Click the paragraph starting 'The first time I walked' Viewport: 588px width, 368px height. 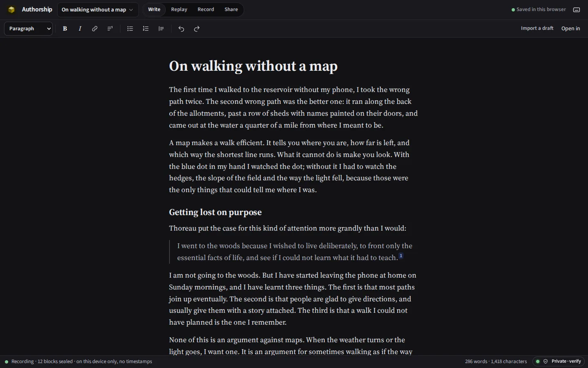click(293, 108)
